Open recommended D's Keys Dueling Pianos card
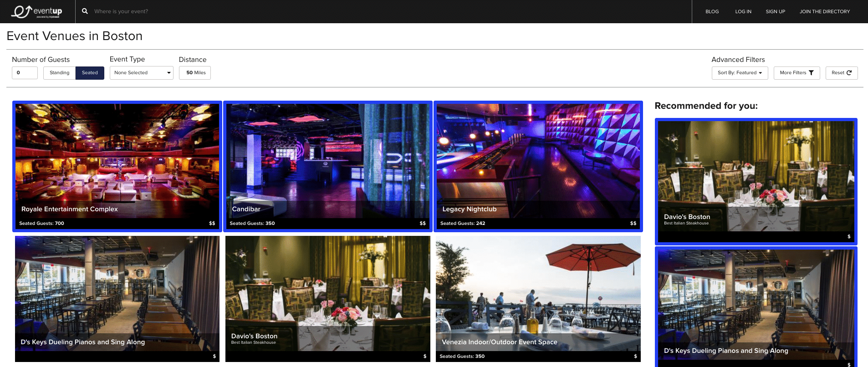 coord(756,306)
